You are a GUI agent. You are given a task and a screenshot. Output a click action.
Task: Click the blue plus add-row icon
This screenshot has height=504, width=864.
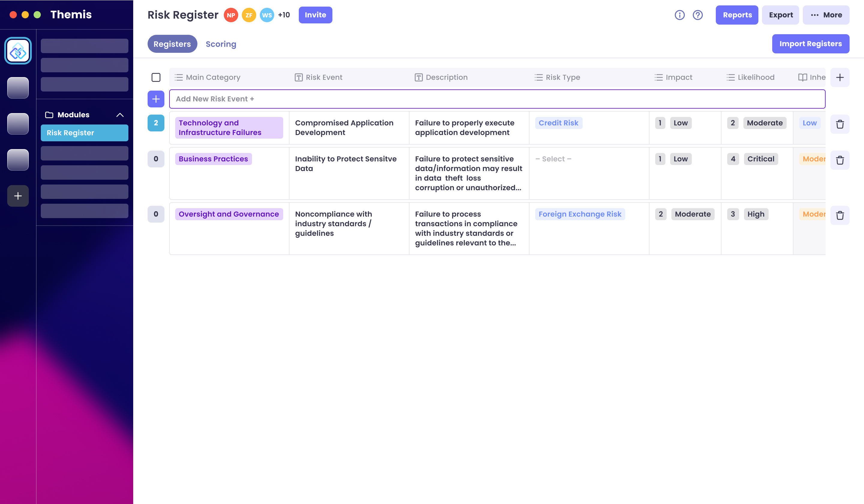coord(156,99)
